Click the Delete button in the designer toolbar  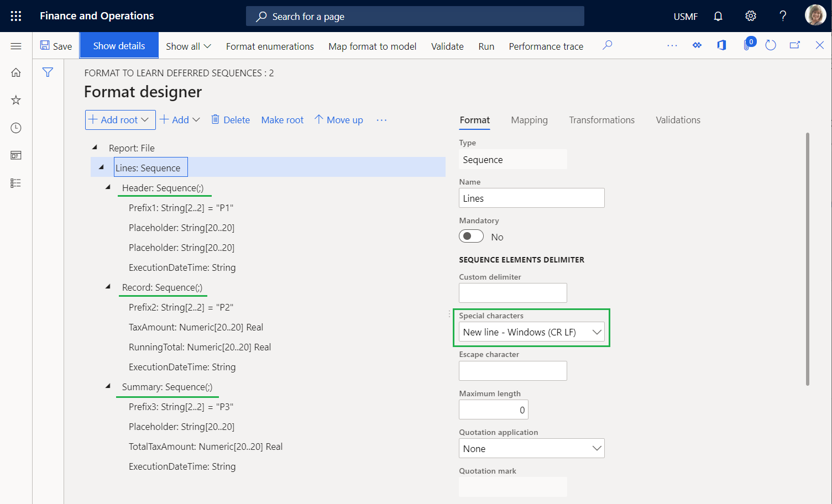[230, 119]
